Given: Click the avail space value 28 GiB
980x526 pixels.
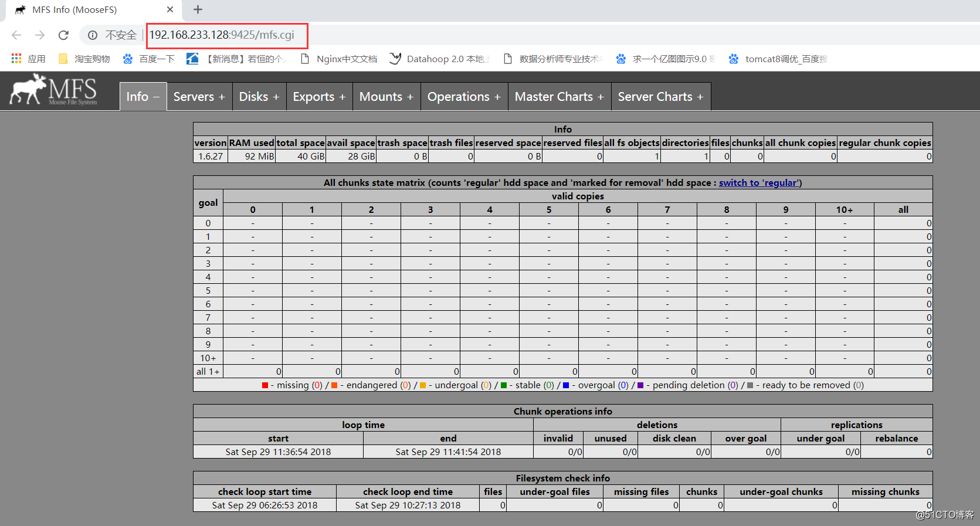Looking at the screenshot, I should 361,157.
